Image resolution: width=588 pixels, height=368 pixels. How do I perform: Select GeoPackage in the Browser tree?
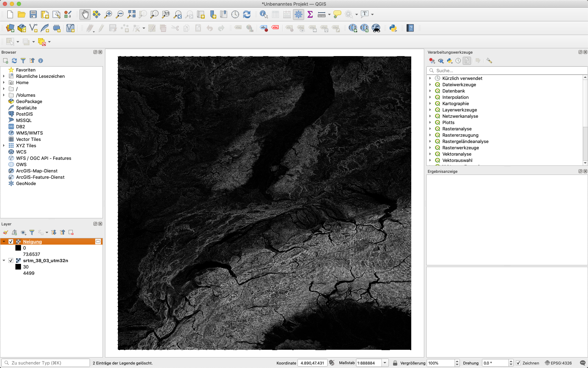click(x=29, y=101)
